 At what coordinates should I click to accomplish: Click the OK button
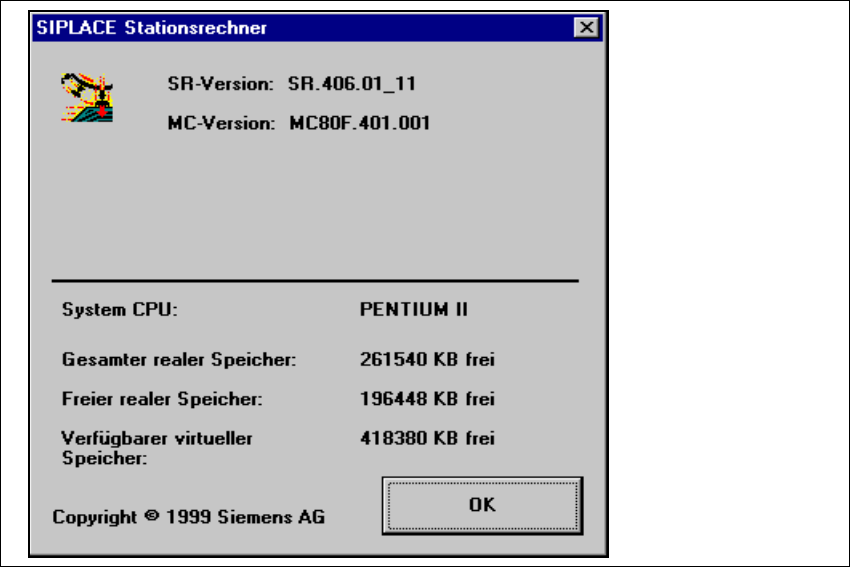(482, 506)
